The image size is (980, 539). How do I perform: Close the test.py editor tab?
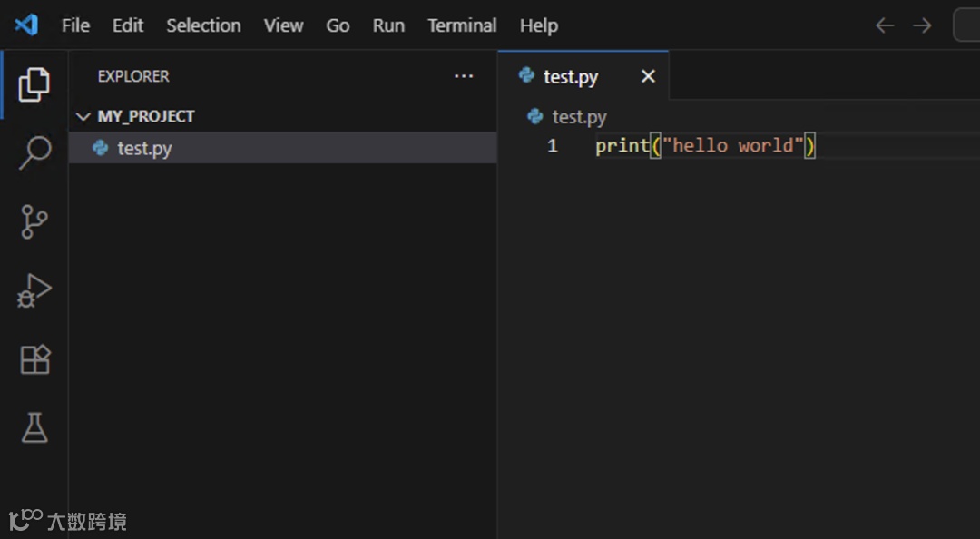click(648, 77)
